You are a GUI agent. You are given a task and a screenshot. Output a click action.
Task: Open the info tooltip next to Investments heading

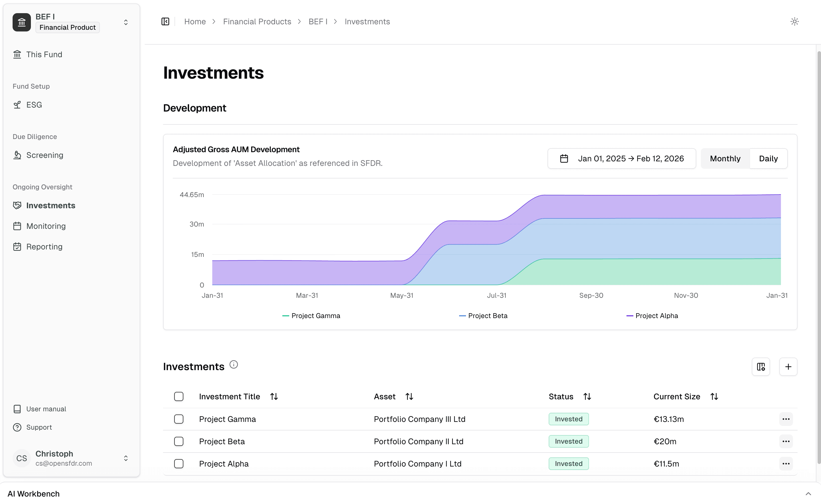pos(233,364)
